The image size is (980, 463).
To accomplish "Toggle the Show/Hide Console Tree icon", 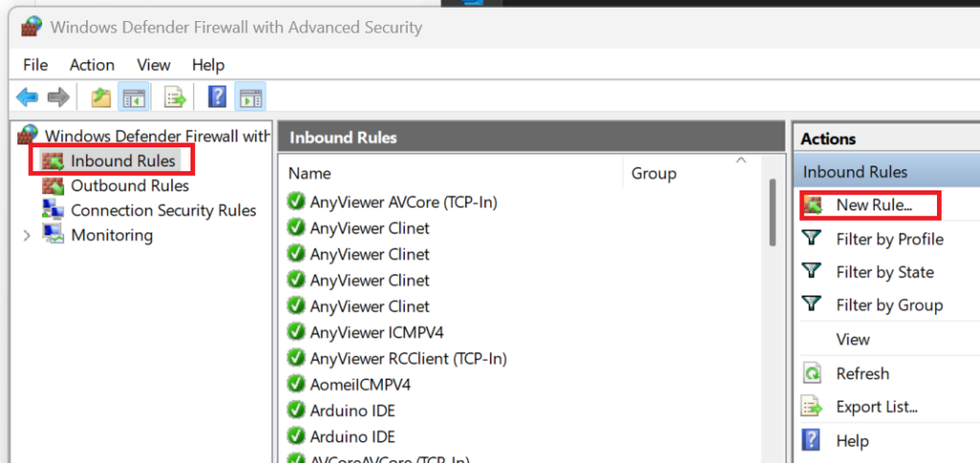I will point(133,97).
